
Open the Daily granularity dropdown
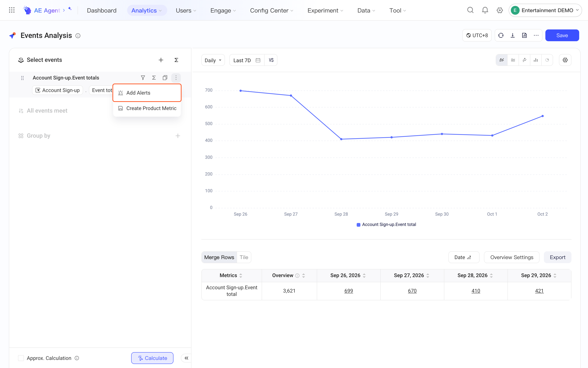click(213, 60)
